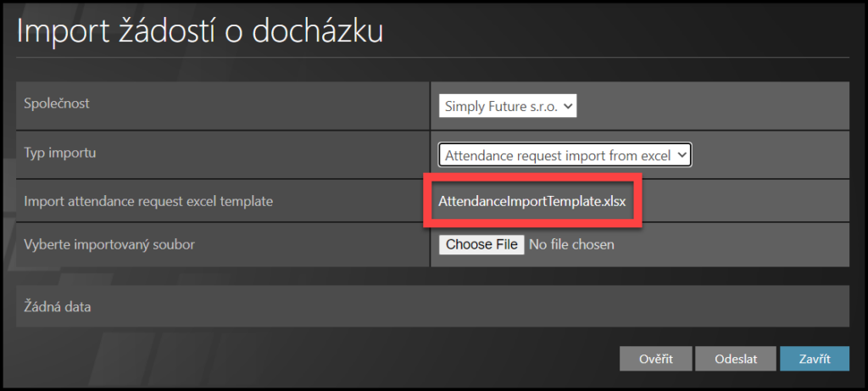Viewport: 868px width, 391px height.
Task: Click the Ověřit button
Action: point(656,359)
